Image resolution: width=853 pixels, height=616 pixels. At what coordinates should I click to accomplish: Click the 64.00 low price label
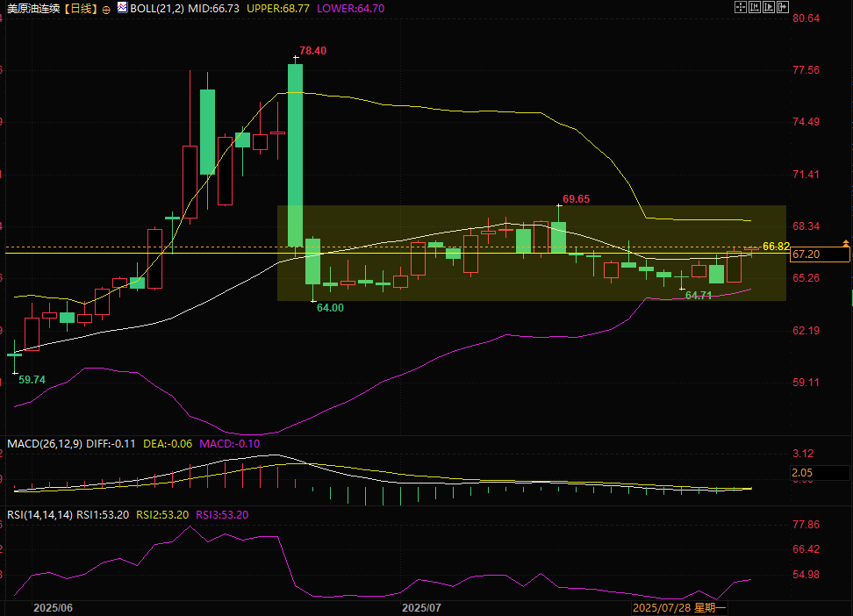click(x=330, y=308)
